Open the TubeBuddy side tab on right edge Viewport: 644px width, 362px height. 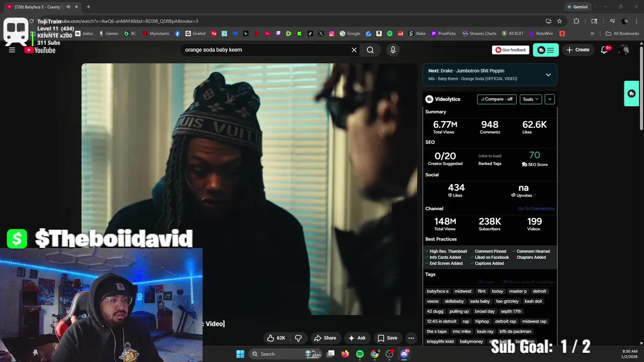coord(631,94)
